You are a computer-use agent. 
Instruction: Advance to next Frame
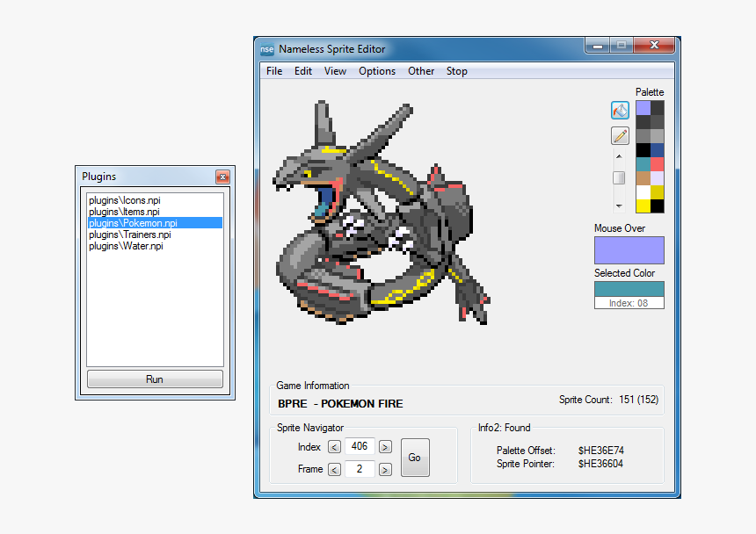(x=385, y=470)
